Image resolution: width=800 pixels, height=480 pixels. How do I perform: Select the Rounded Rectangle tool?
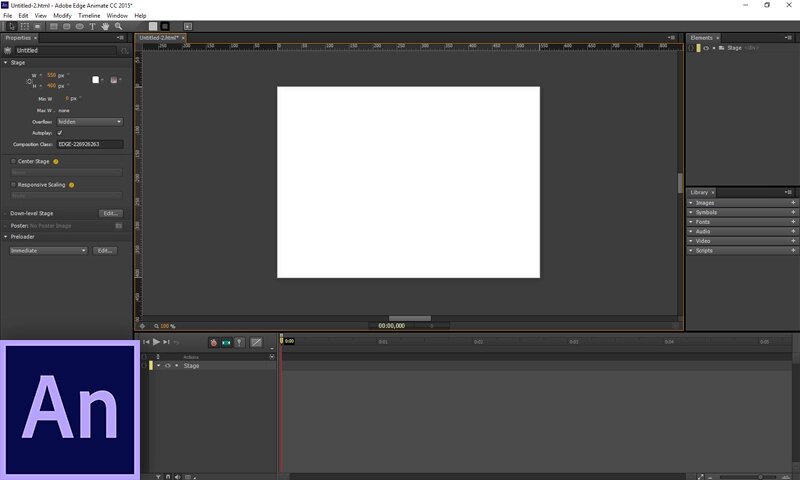[66, 27]
